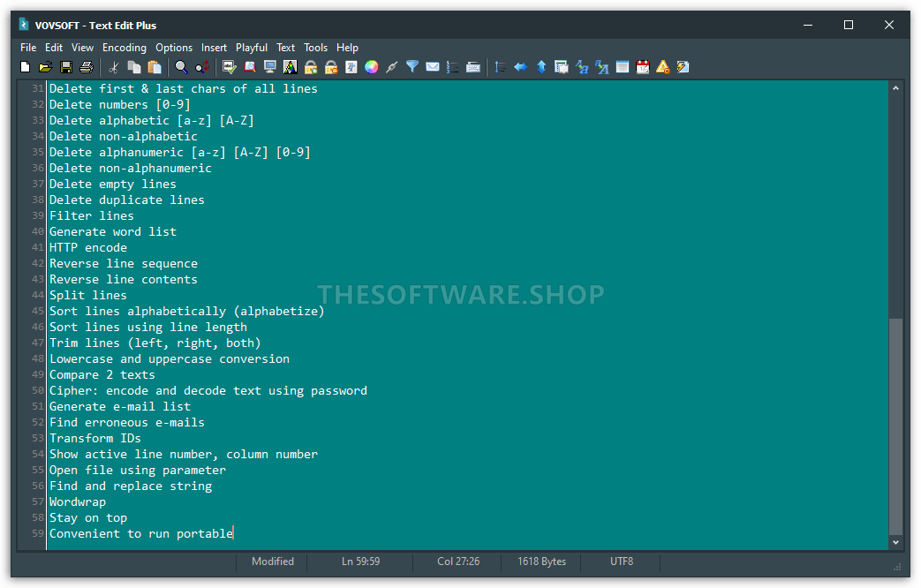The height and width of the screenshot is (588, 921).
Task: Click the keyboard toolbar icon
Action: click(x=472, y=67)
